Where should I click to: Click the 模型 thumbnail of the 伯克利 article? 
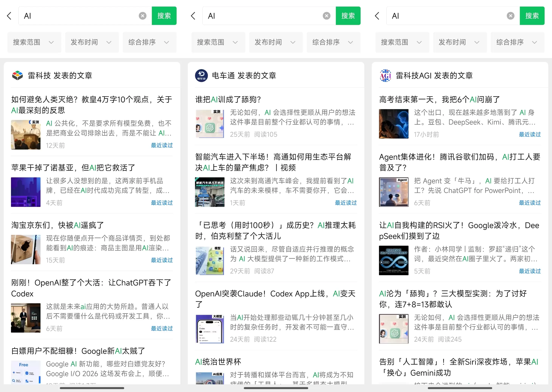(x=210, y=260)
